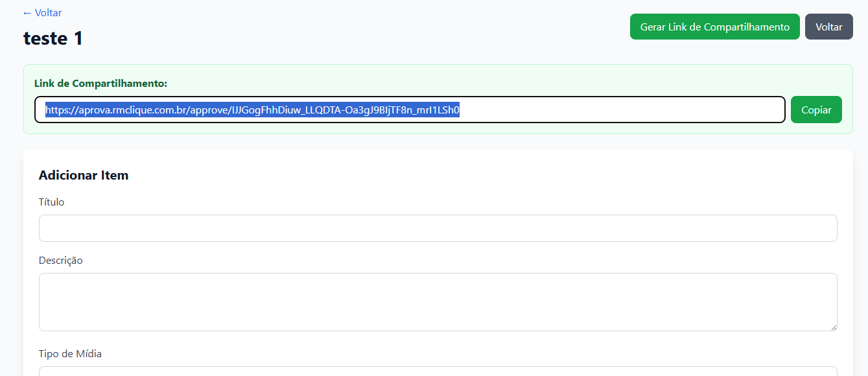Viewport: 868px width, 376px height.
Task: Click the left arrow icon before Voltar
Action: (27, 13)
